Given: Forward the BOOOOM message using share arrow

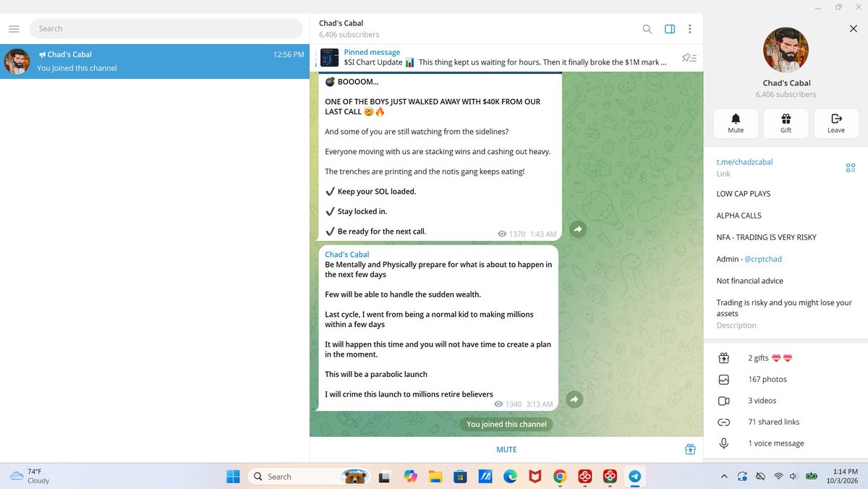Looking at the screenshot, I should [x=578, y=229].
